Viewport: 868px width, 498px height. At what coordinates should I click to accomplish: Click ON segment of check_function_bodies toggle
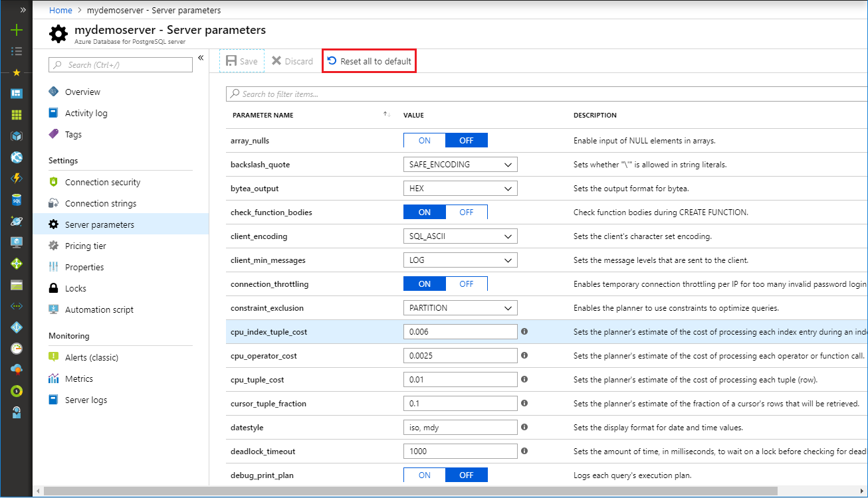pyautogui.click(x=424, y=212)
